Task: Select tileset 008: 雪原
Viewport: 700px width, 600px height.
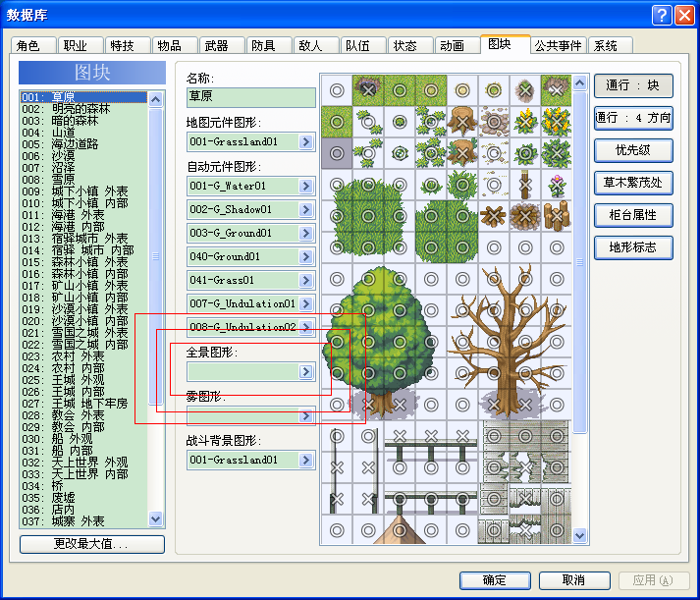Action: pos(83,180)
